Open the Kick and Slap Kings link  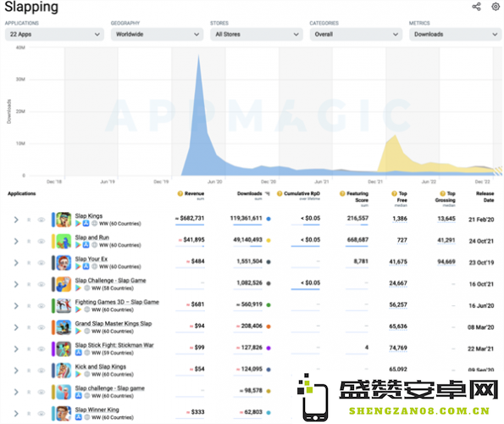[100, 366]
